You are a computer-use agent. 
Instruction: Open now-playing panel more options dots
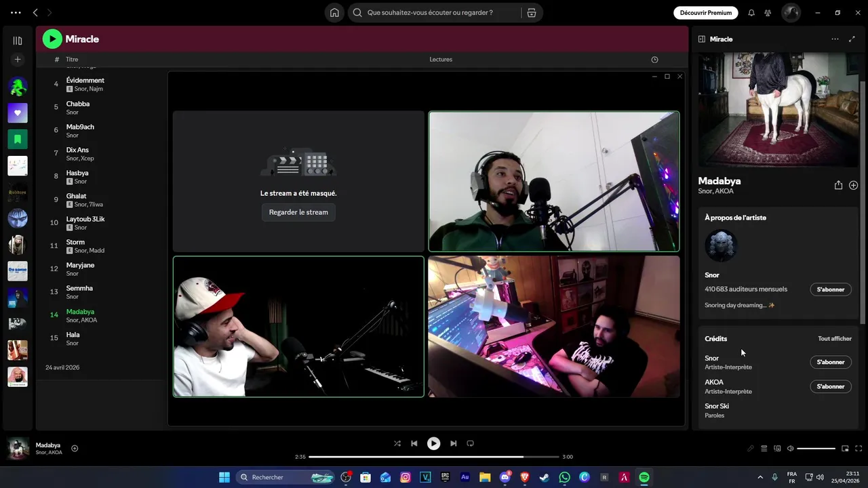(x=835, y=39)
